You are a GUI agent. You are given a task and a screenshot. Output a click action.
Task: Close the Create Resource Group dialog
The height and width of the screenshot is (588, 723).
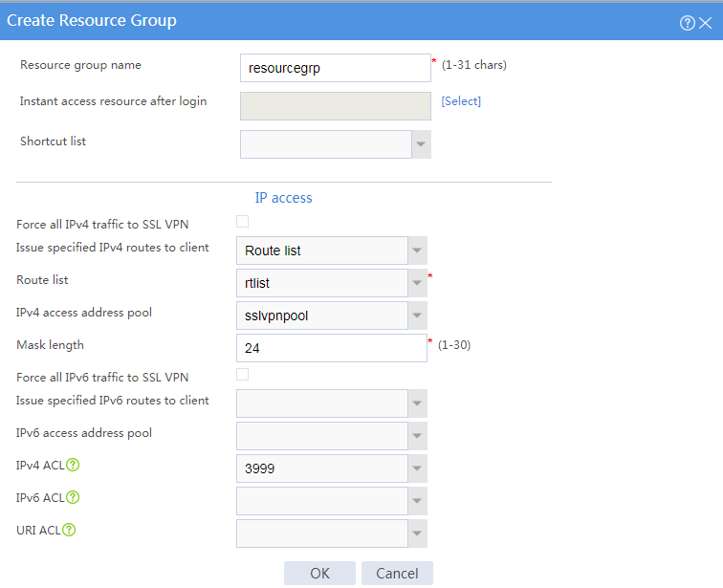[705, 23]
